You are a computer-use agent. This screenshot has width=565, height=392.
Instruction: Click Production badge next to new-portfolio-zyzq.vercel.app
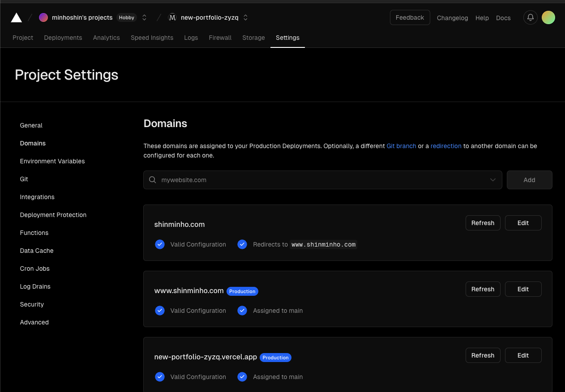(x=276, y=358)
